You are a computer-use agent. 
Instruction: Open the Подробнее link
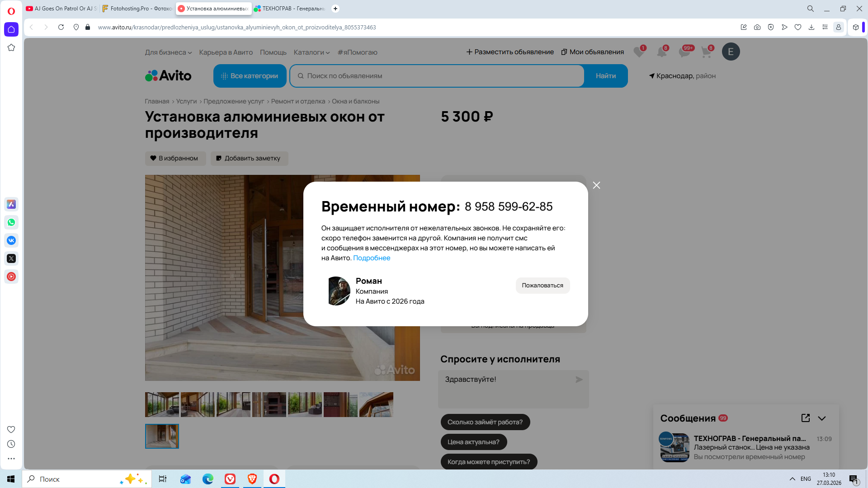[x=371, y=258]
